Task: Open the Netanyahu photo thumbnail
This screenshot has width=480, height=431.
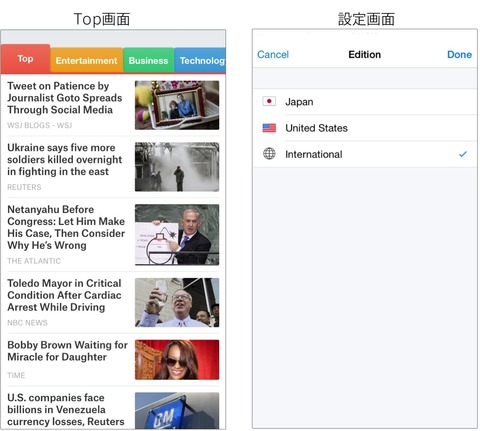Action: click(177, 235)
